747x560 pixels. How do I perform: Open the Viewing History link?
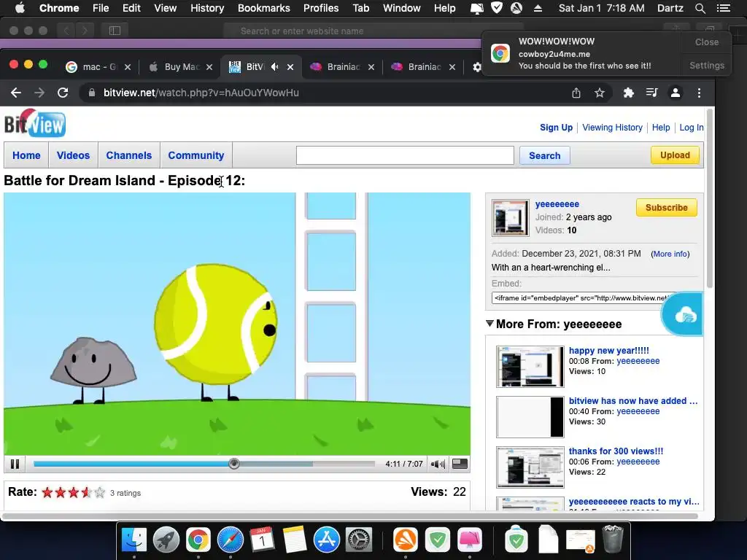(612, 128)
